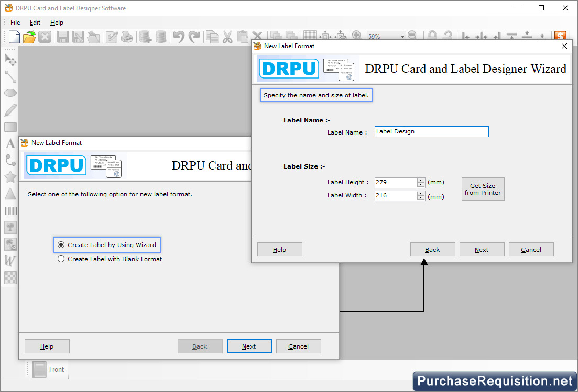Open the Edit menu
The height and width of the screenshot is (392, 578).
point(35,23)
